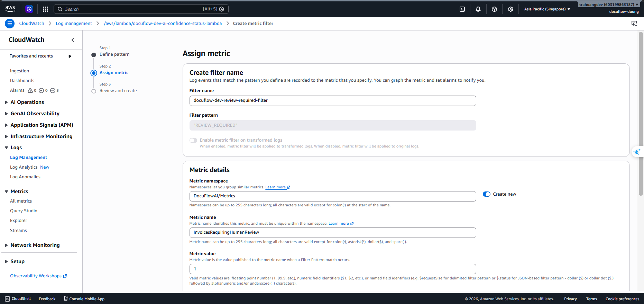Screen dimensions: 644x304
Task: Collapse the CloudWatch sidebar with the chevron
Action: click(x=73, y=40)
